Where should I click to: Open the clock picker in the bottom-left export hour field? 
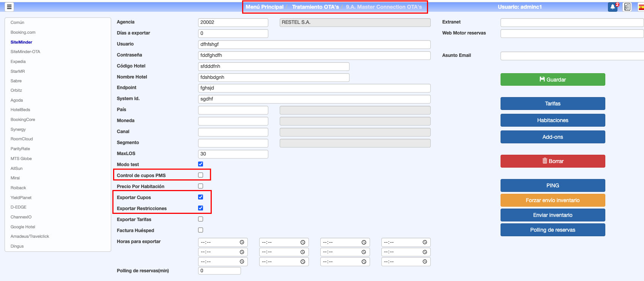tap(242, 262)
